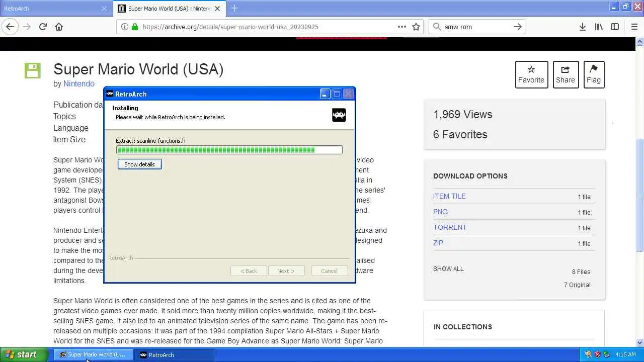This screenshot has height=362, width=644.
Task: Open a new browser tab with plus
Action: (234, 8)
